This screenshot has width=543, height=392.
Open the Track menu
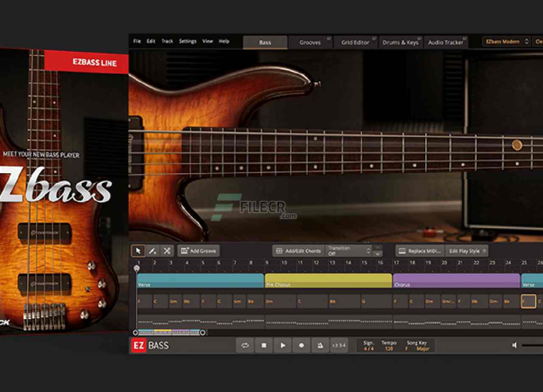tap(167, 41)
